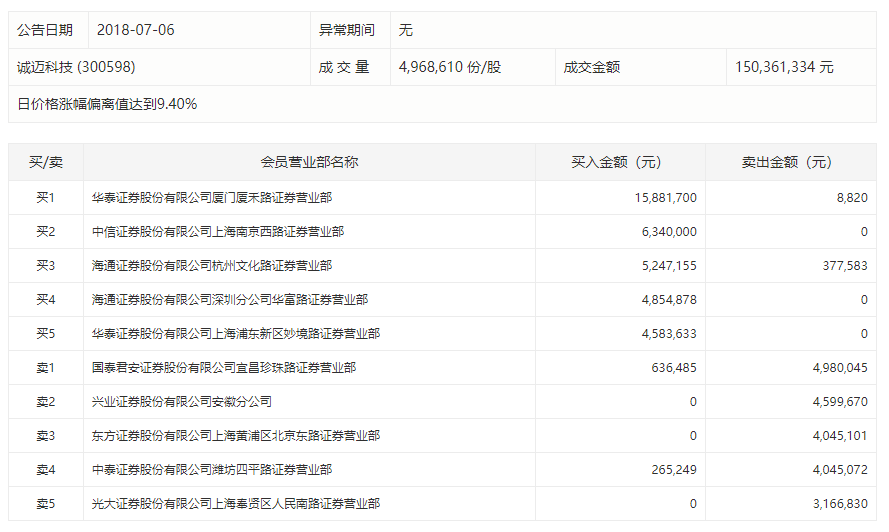This screenshot has height=532, width=889.
Task: Click the 成交金额 label cell
Action: click(x=641, y=67)
